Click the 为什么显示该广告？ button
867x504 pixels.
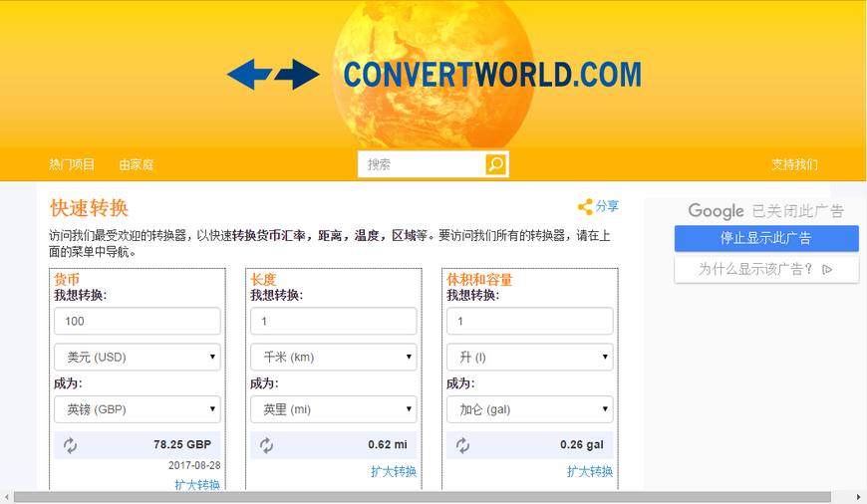point(766,269)
